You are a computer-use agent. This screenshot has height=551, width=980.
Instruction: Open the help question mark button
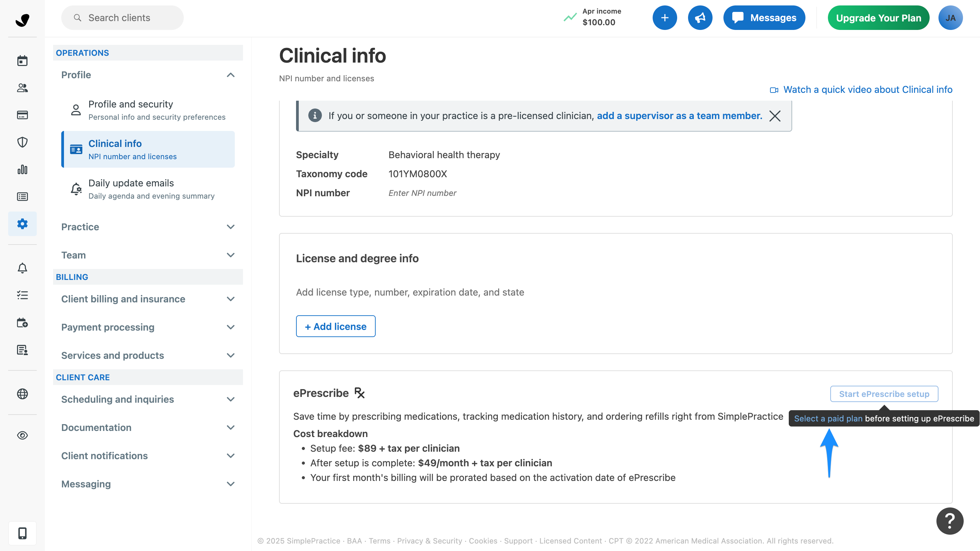pos(950,521)
